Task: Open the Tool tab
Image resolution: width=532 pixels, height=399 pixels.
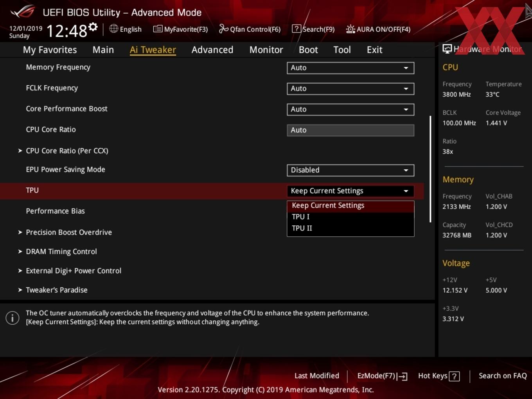Action: pyautogui.click(x=342, y=50)
